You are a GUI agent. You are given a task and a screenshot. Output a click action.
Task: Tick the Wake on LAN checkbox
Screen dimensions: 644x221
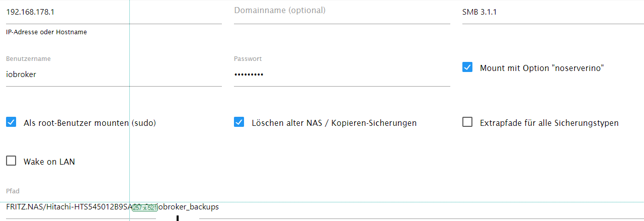(x=11, y=161)
